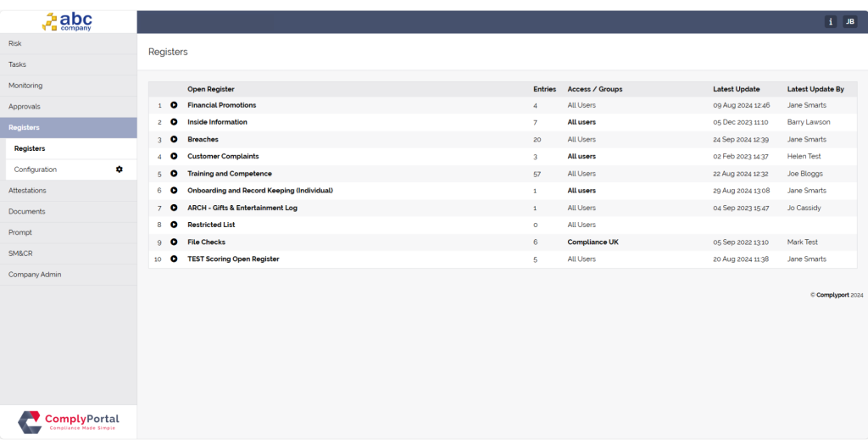Open the Inside Information register link
The height and width of the screenshot is (445, 868).
[217, 123]
